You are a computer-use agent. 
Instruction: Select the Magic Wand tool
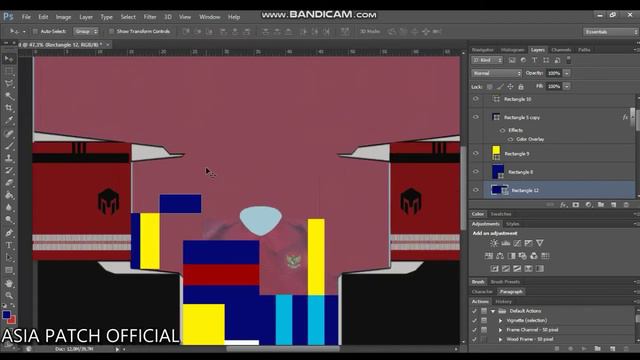pyautogui.click(x=9, y=96)
